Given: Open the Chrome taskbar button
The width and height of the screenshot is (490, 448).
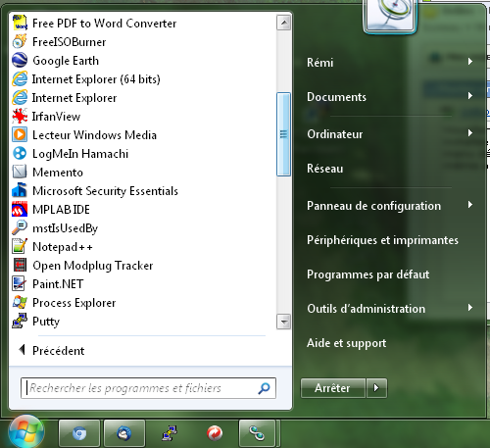Looking at the screenshot, I should 79,433.
